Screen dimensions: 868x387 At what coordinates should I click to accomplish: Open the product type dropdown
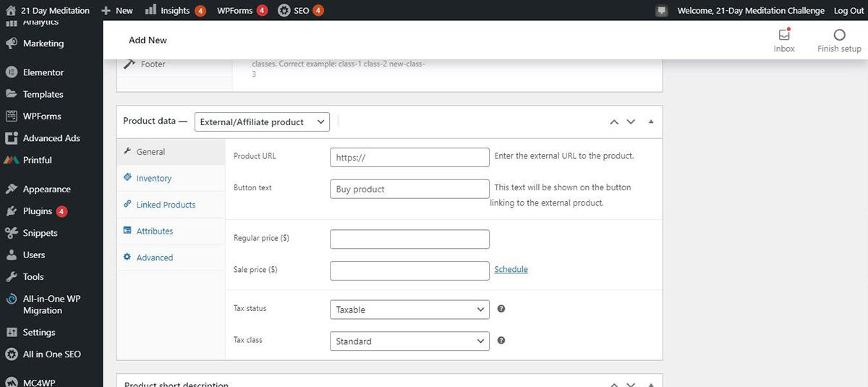tap(262, 122)
